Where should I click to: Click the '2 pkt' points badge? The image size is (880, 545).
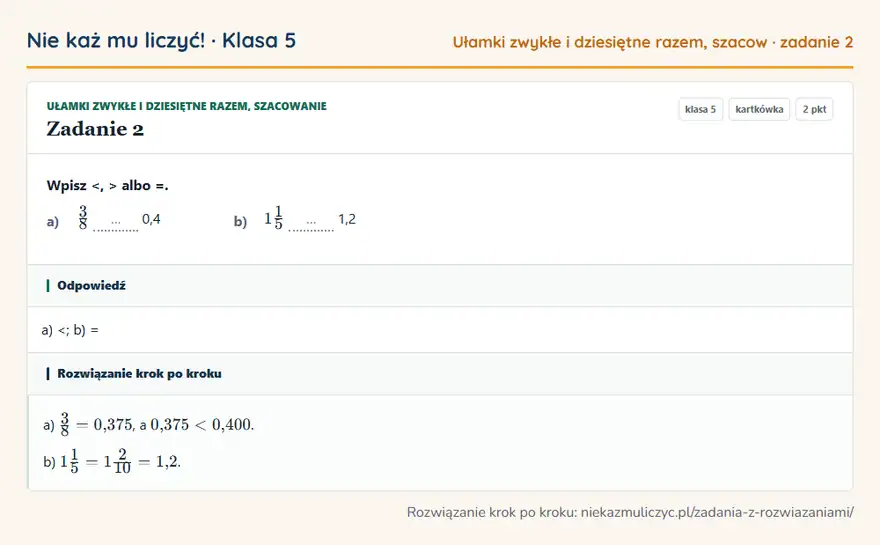pos(814,109)
